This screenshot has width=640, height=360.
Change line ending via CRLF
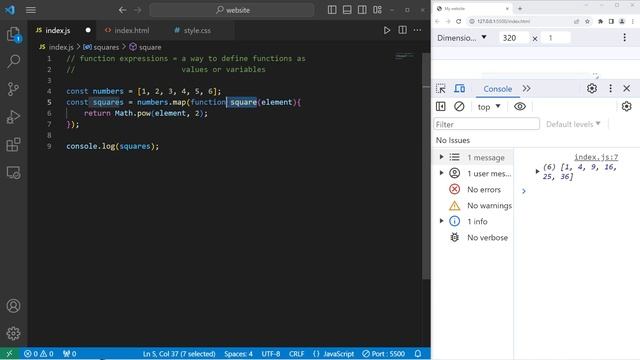click(296, 353)
